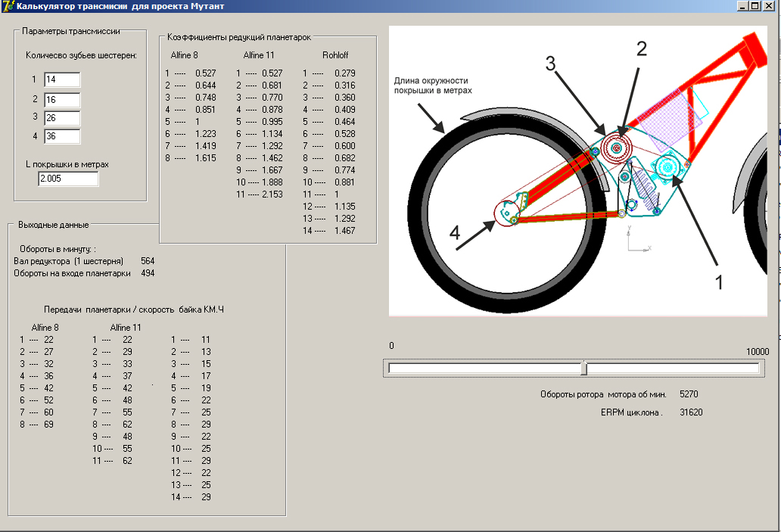The image size is (781, 532).
Task: Click the Alfine 11 header in the coefficients panel
Action: [x=259, y=55]
